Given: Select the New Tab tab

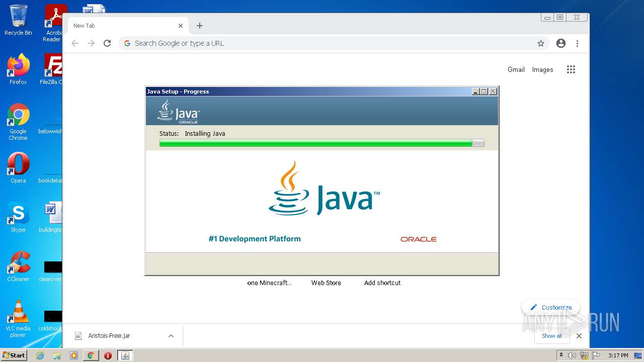Looking at the screenshot, I should 127,26.
